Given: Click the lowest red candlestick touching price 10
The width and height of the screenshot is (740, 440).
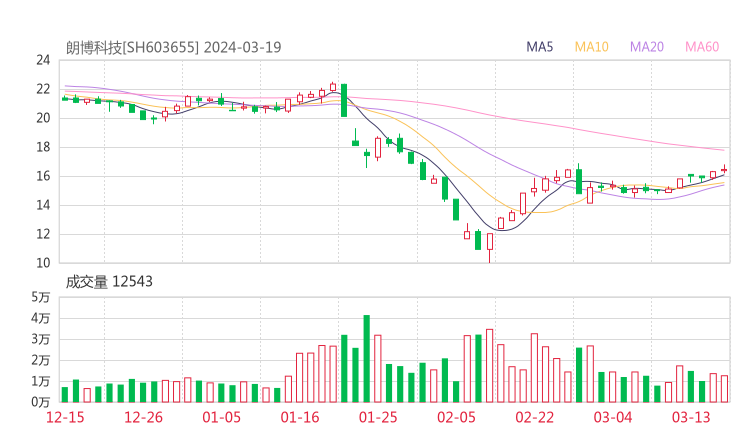Looking at the screenshot, I should tap(490, 247).
